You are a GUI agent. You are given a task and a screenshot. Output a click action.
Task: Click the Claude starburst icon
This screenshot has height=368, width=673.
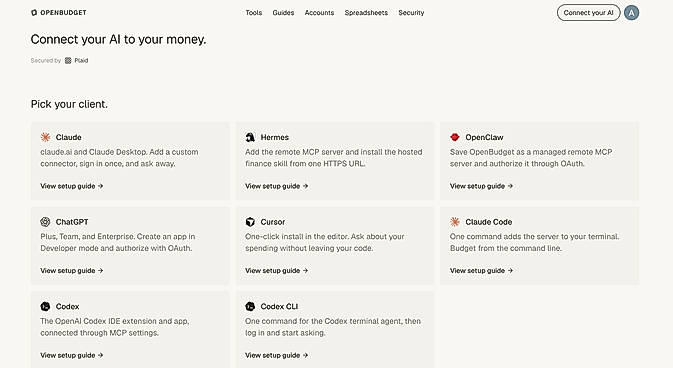click(45, 137)
